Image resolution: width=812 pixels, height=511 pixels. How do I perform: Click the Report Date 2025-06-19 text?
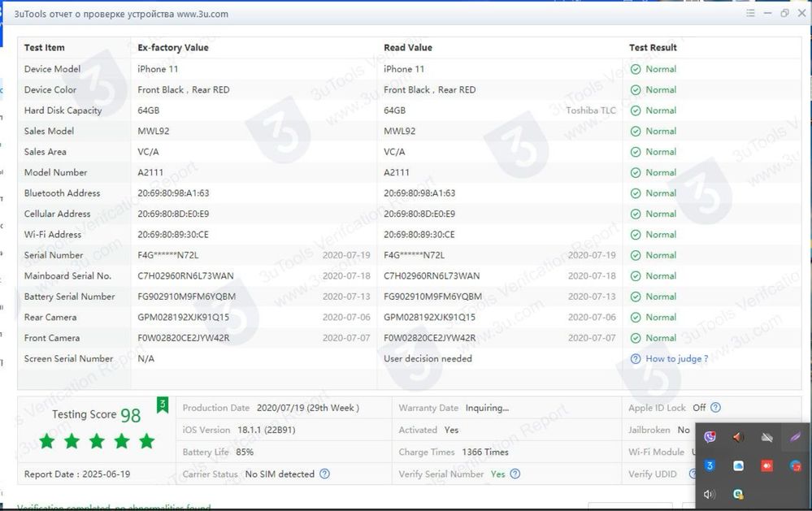(x=77, y=474)
